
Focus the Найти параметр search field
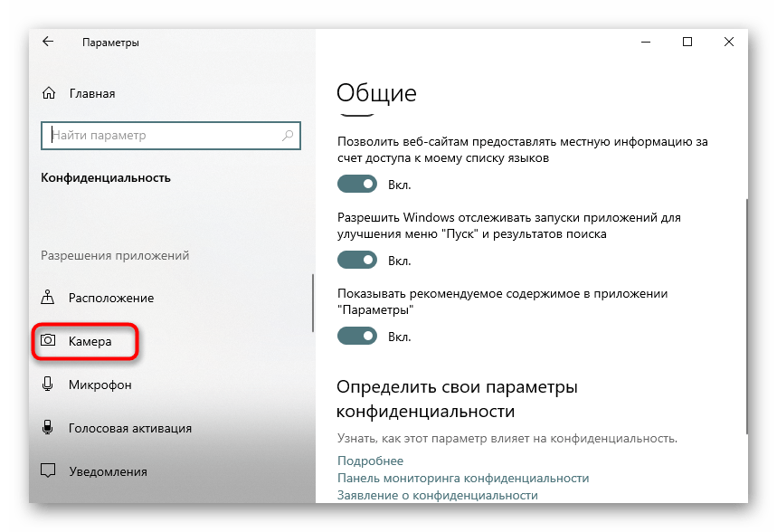(170, 136)
